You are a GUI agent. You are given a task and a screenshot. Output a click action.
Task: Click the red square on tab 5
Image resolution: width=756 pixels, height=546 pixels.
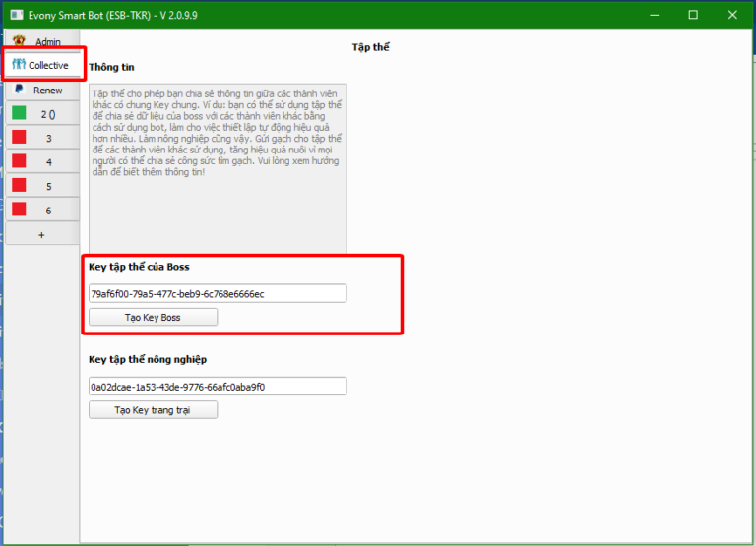[19, 185]
